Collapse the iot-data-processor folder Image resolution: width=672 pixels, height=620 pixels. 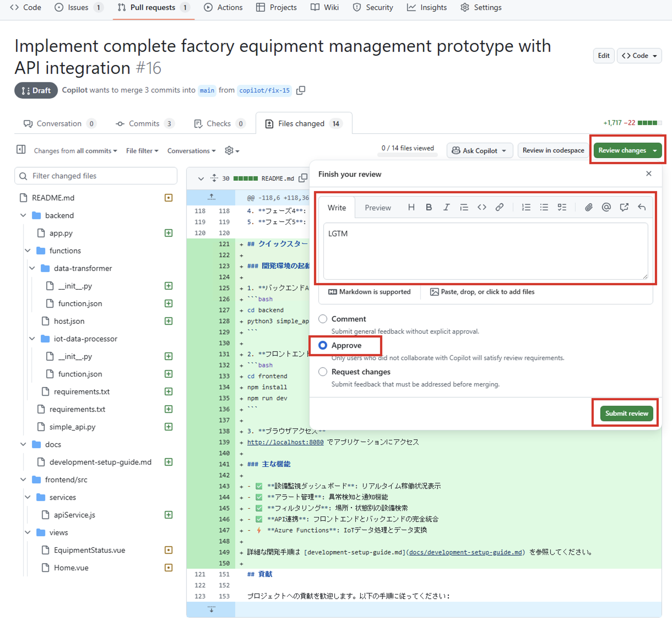pos(32,339)
